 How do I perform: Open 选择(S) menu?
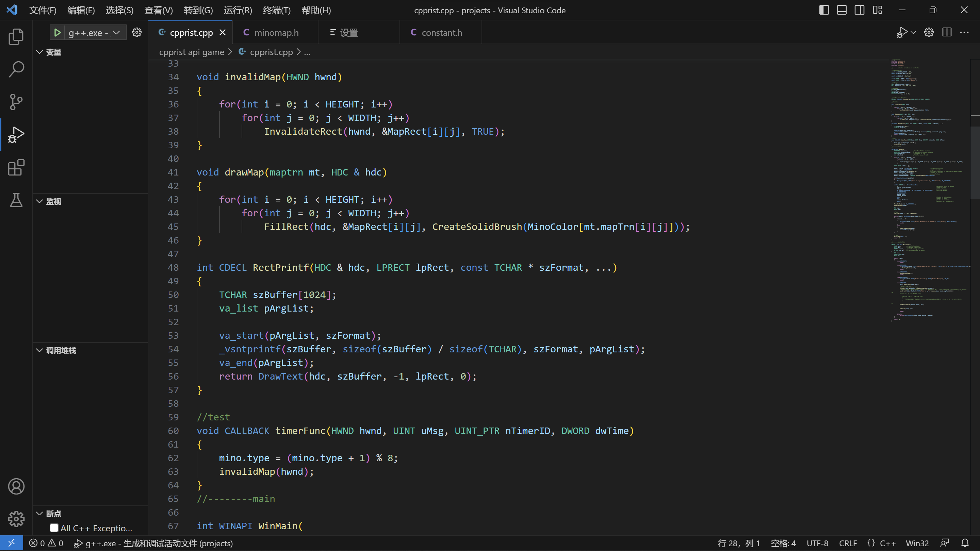[x=119, y=10]
